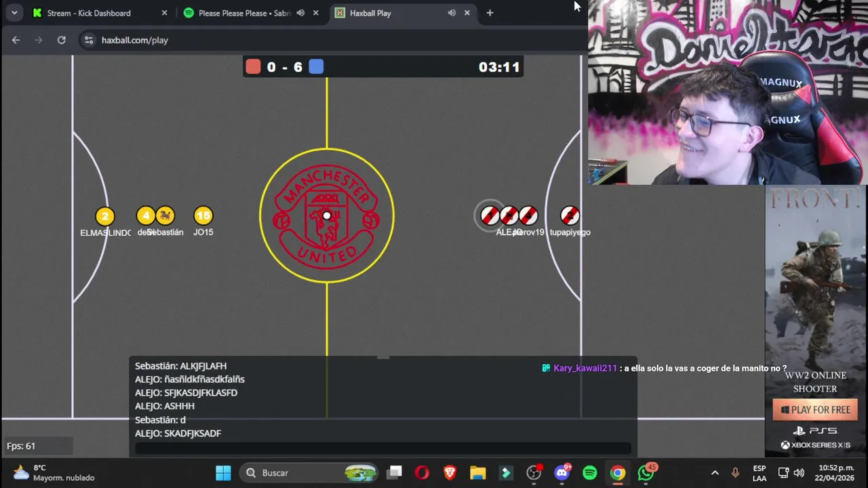
Task: Click tupapiyego's striped player disc
Action: 570,216
